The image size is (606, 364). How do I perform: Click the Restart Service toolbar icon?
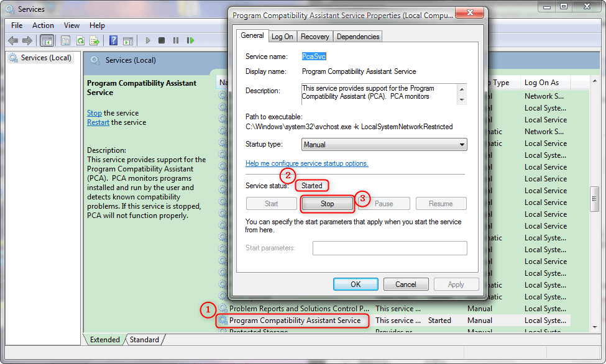(x=190, y=41)
